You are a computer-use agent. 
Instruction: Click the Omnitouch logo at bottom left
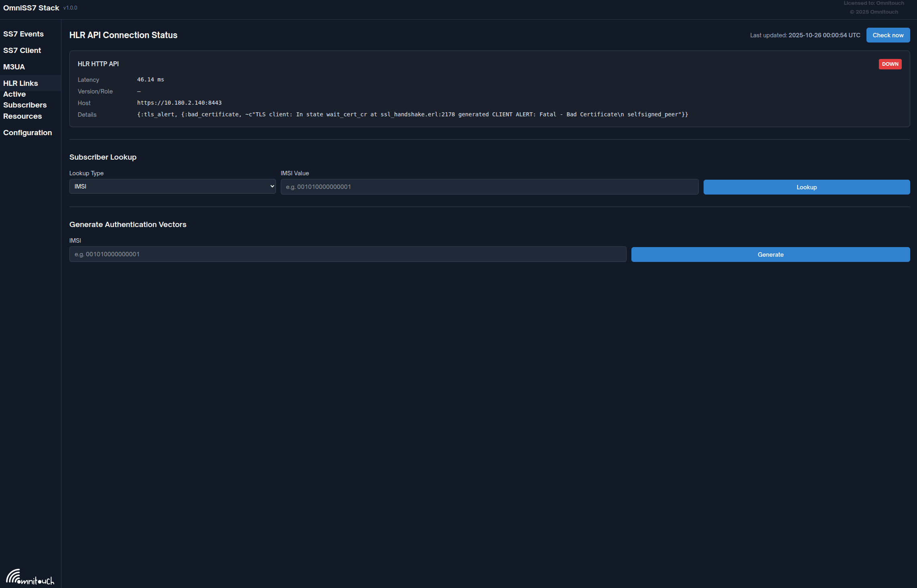(30, 577)
